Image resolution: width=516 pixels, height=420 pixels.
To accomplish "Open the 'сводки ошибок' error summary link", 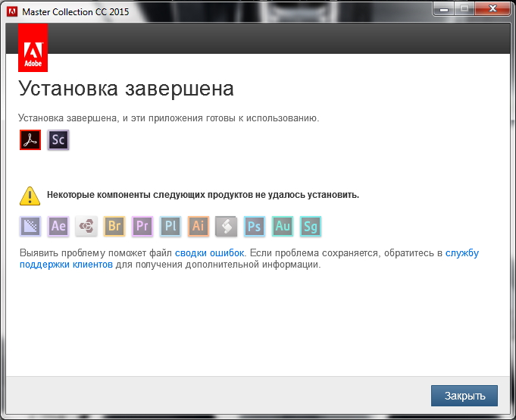I will (x=210, y=252).
